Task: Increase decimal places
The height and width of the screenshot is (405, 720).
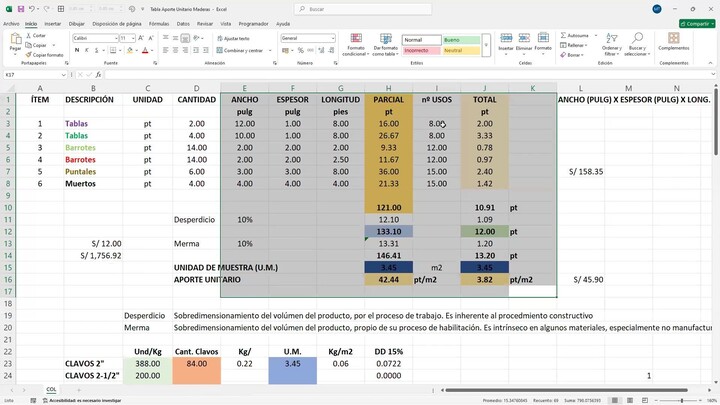Action: point(321,50)
